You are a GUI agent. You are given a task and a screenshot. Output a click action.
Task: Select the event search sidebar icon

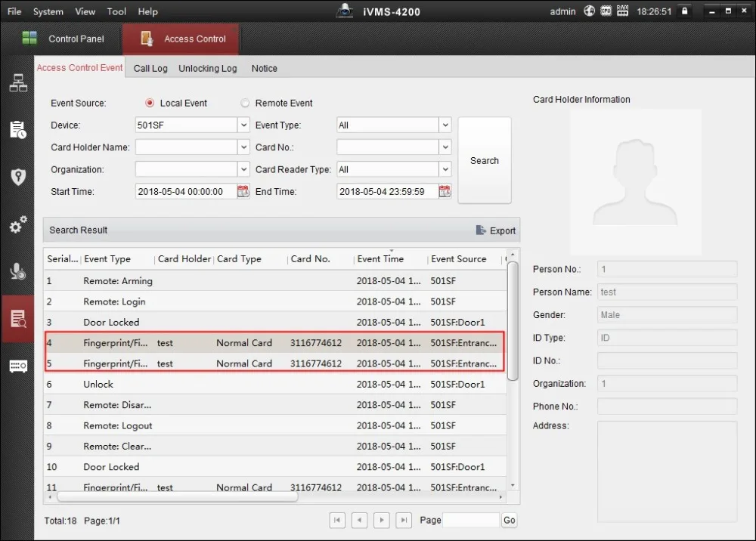pos(18,318)
